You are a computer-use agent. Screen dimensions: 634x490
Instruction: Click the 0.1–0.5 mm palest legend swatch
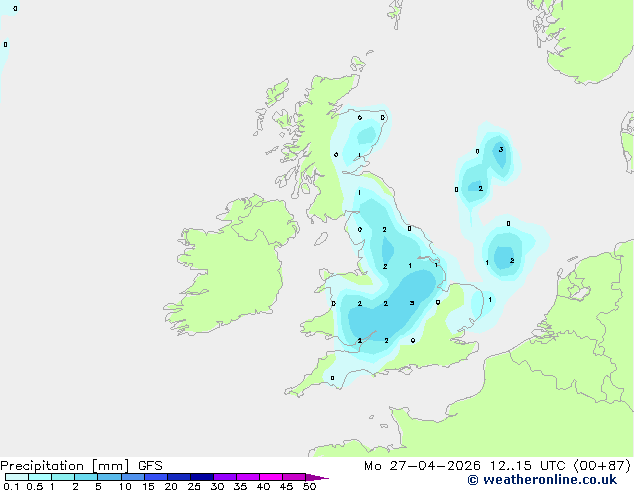click(x=17, y=477)
